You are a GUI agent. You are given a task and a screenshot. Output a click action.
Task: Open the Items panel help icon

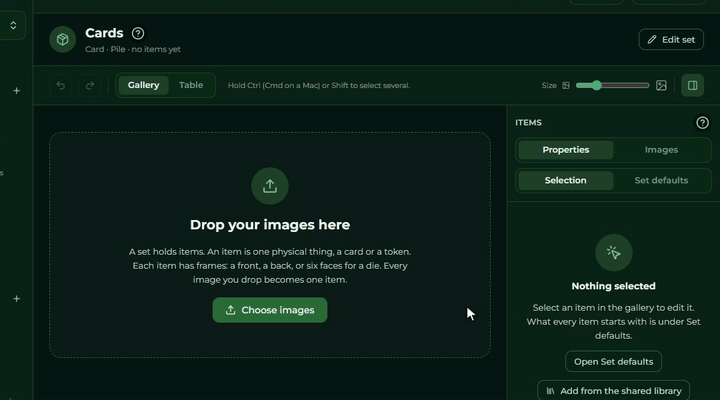(702, 123)
